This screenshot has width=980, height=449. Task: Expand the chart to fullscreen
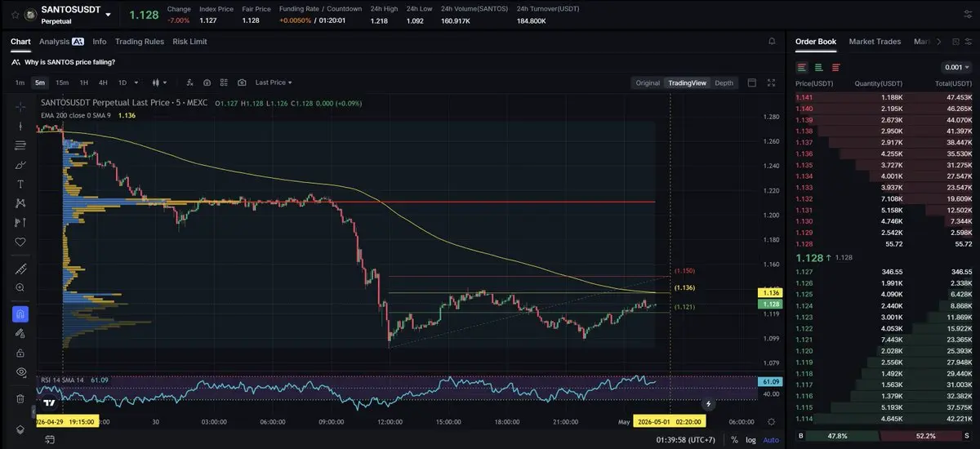(x=772, y=82)
